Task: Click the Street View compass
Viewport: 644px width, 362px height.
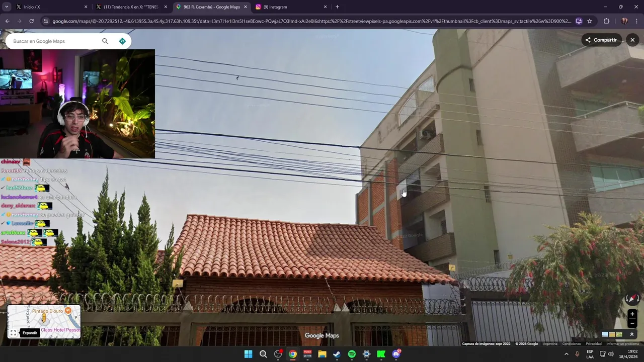Action: (x=632, y=299)
